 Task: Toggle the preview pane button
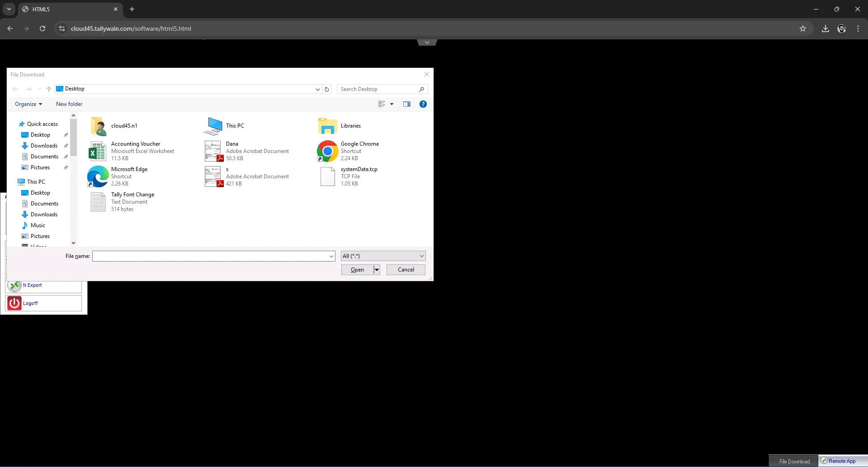coord(406,104)
